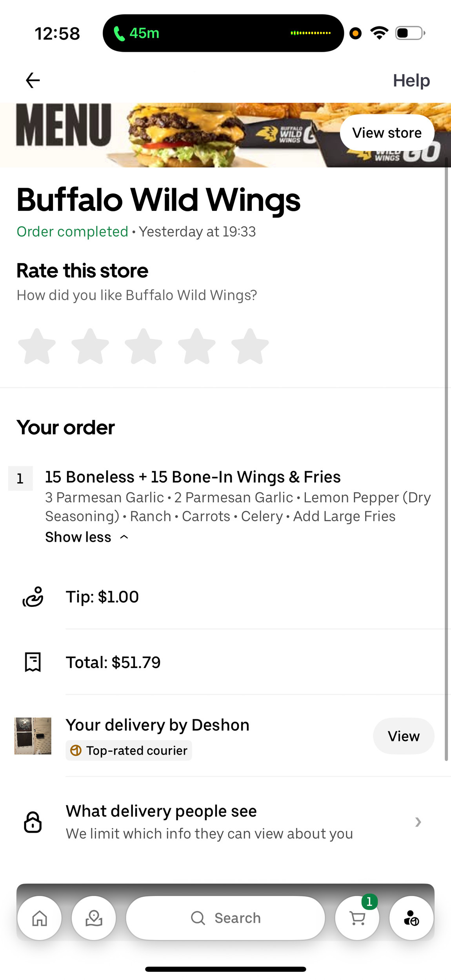The width and height of the screenshot is (451, 980).
Task: Open the delivery photo thumbnail
Action: click(33, 736)
